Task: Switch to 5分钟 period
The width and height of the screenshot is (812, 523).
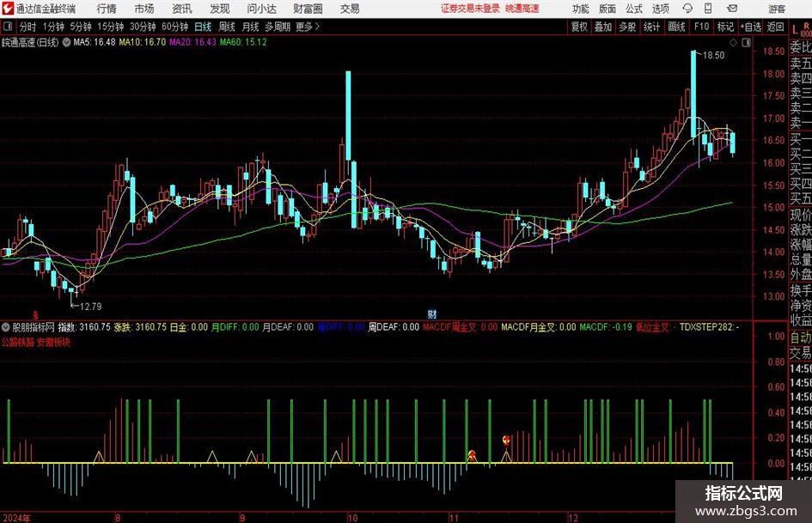Action: (81, 27)
